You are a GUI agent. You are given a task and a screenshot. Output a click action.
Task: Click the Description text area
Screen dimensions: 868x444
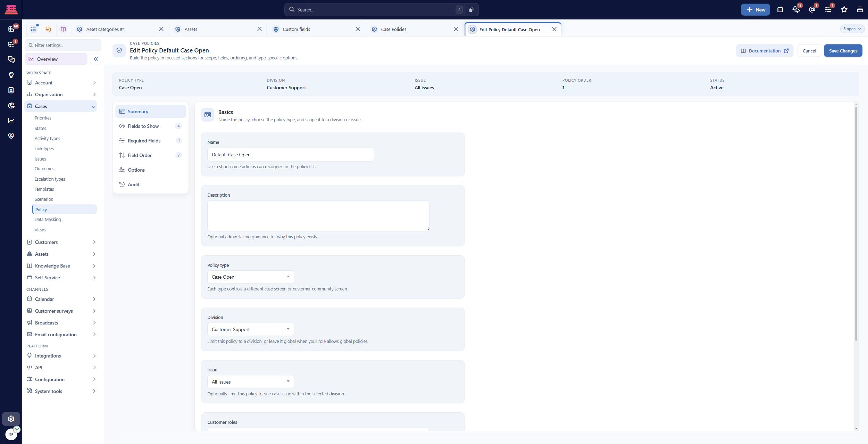[x=318, y=216]
